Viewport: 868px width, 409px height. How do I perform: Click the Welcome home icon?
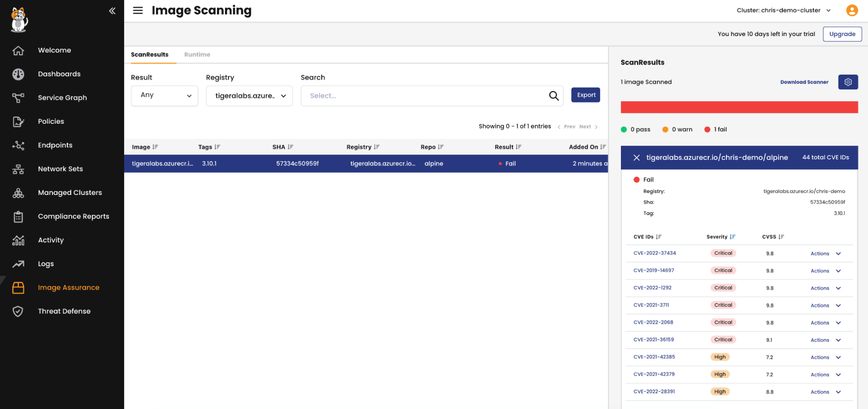(x=18, y=50)
